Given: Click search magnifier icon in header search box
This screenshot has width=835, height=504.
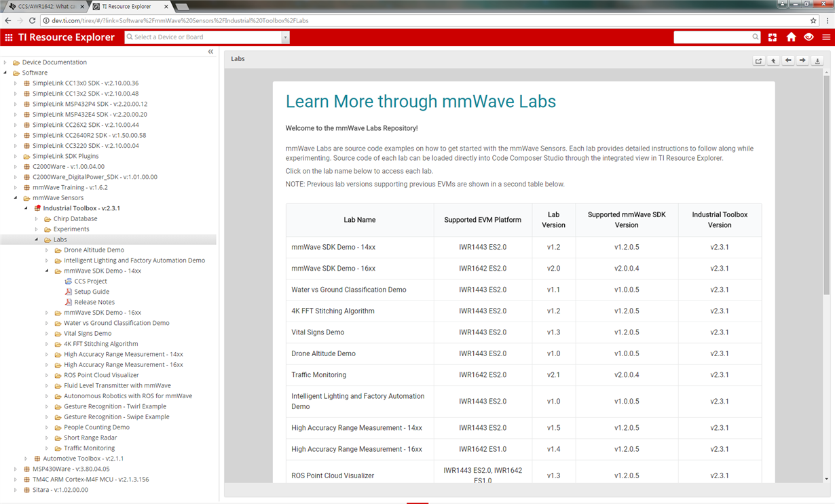Looking at the screenshot, I should coord(756,37).
